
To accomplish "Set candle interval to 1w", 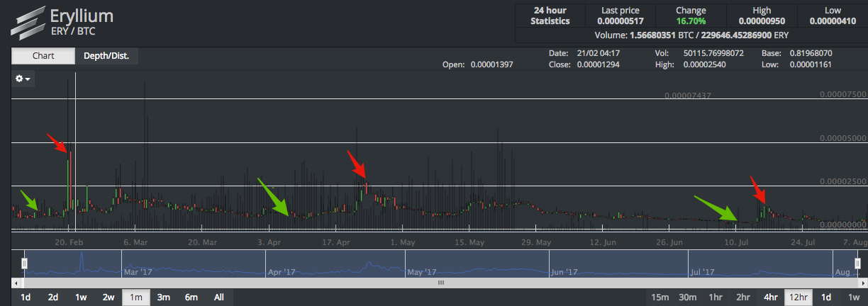I will click(x=854, y=297).
